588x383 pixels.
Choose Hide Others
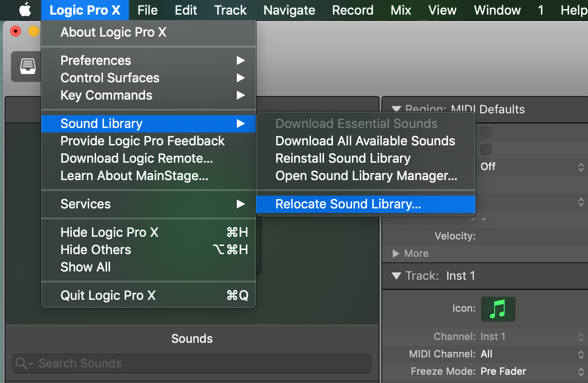149,250
